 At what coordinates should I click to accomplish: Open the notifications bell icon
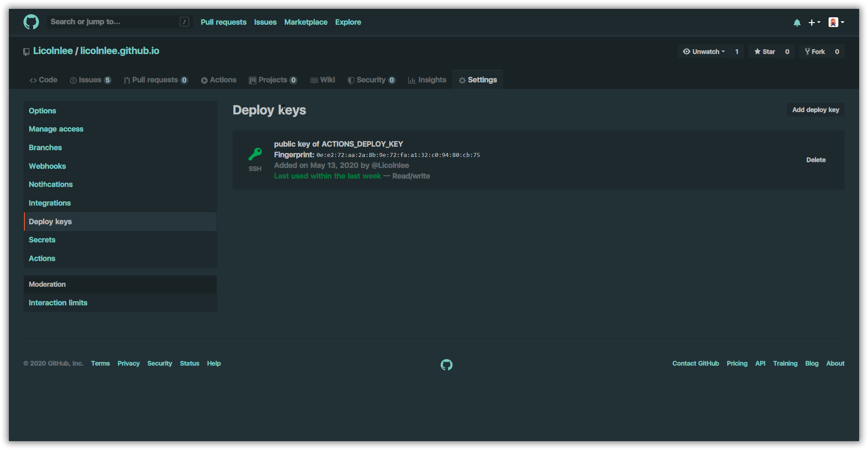point(797,23)
